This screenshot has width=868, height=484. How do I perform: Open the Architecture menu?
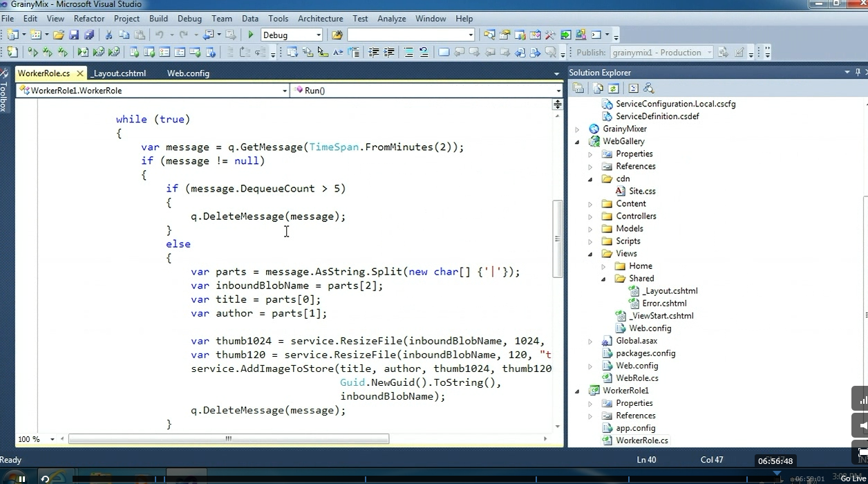pyautogui.click(x=320, y=19)
